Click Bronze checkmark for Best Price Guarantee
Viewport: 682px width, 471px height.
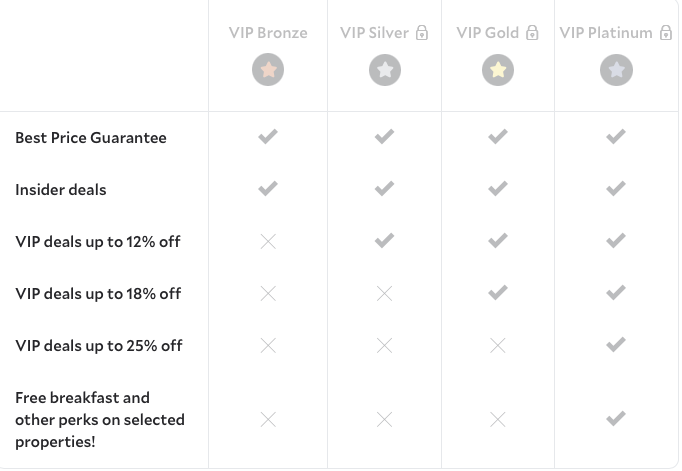[267, 137]
